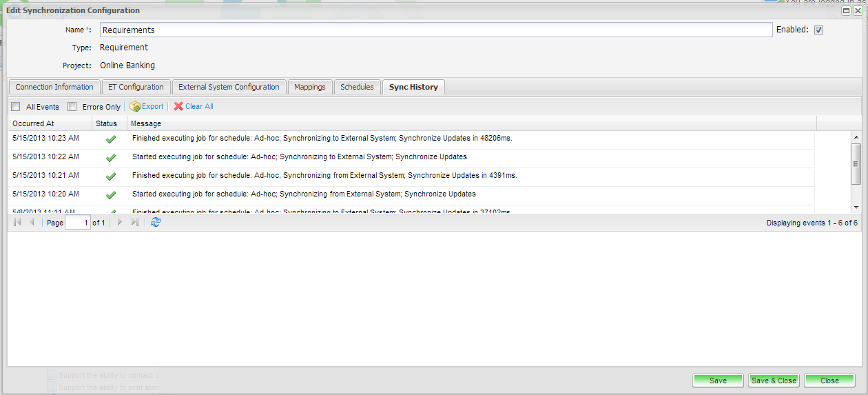Go to first page of events
Image resolution: width=868 pixels, height=395 pixels.
[17, 223]
